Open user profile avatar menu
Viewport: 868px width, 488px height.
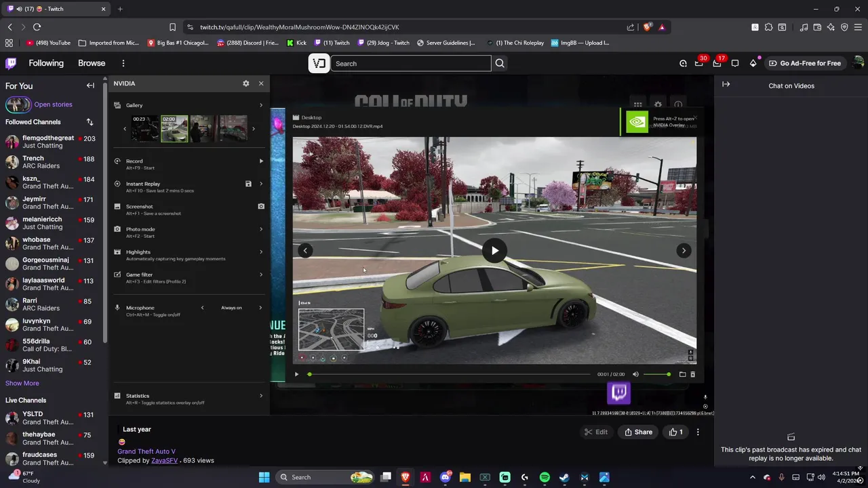coord(858,63)
